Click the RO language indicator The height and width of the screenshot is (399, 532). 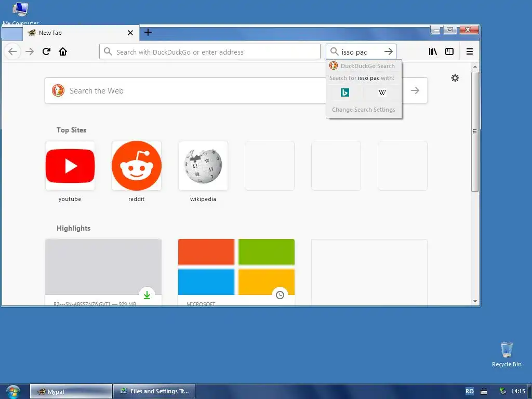click(470, 391)
